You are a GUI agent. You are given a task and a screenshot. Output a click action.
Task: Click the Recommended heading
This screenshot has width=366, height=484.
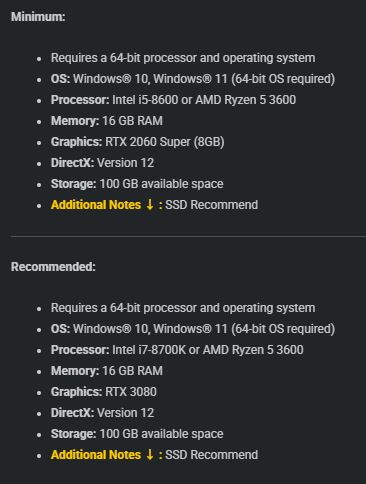click(x=53, y=267)
